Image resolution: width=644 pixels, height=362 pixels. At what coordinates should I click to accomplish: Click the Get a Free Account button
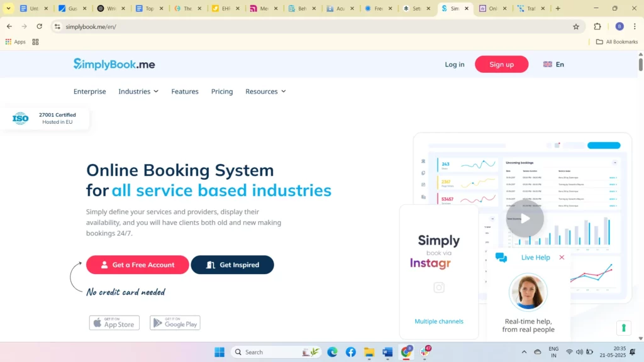coord(137,265)
